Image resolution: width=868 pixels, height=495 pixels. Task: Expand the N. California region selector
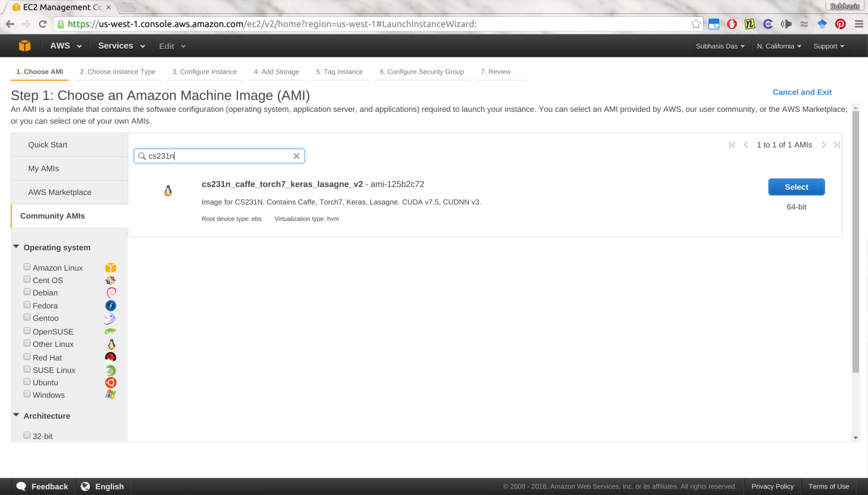tap(779, 46)
